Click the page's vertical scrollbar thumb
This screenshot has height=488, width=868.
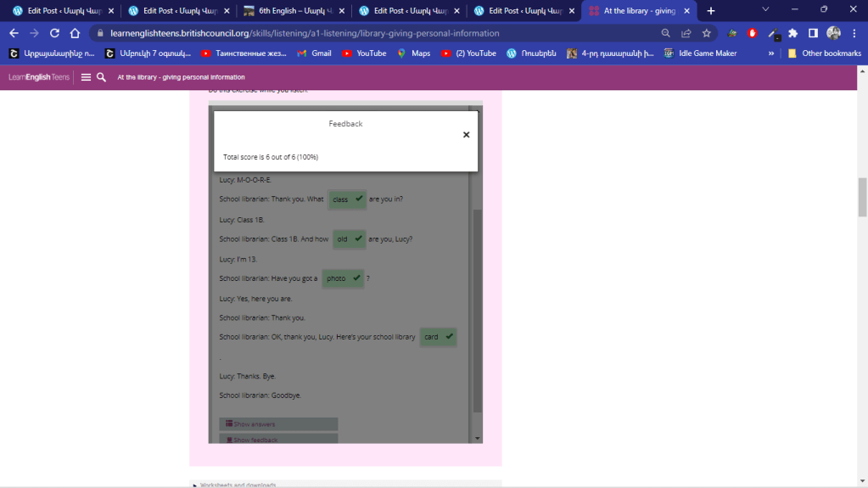(x=862, y=197)
